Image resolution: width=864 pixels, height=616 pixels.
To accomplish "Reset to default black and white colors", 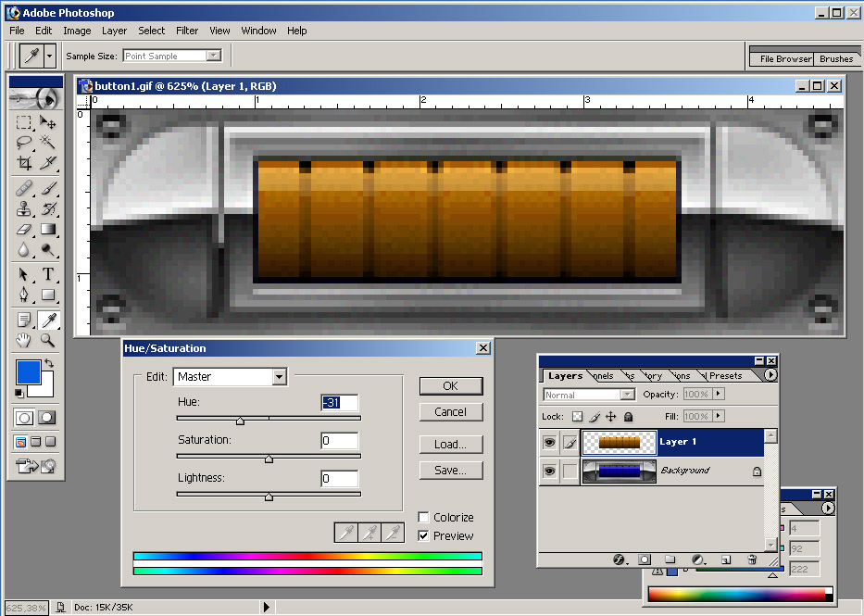I will (19, 393).
